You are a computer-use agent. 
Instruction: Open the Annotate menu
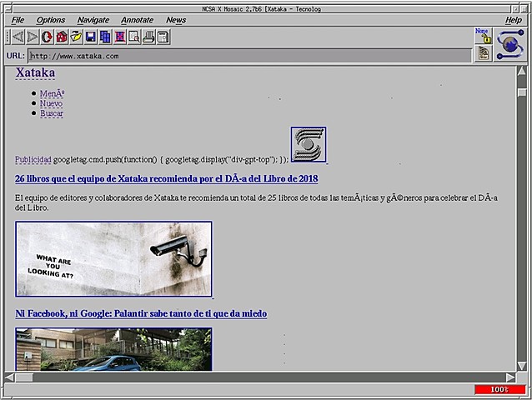point(137,20)
